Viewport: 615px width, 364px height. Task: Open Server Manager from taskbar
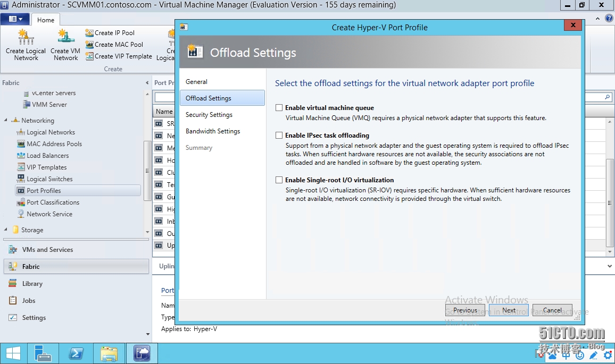[x=43, y=353]
